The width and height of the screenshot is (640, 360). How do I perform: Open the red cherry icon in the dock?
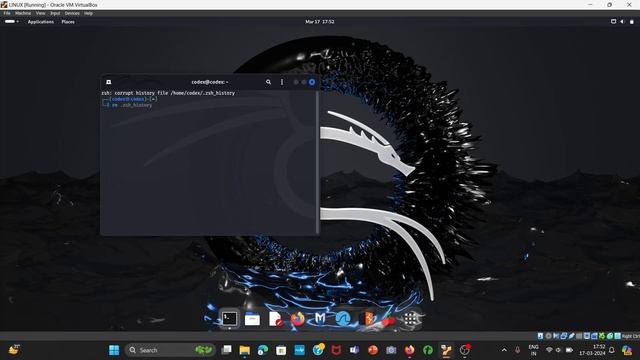click(x=388, y=320)
